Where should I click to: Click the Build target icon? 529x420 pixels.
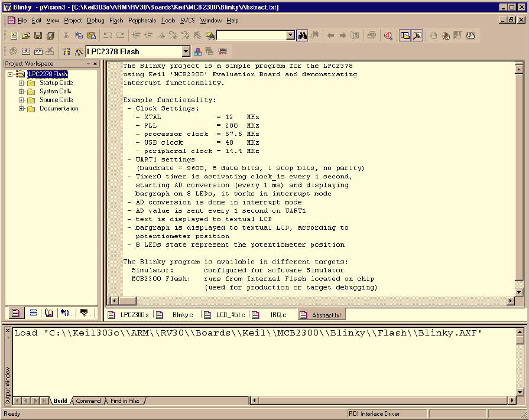(x=25, y=51)
